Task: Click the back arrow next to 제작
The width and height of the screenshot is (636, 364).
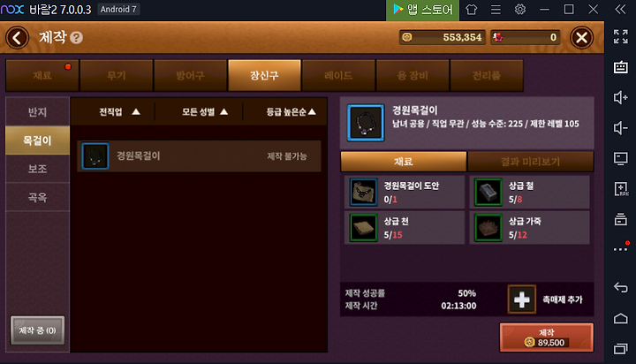Action: 17,38
